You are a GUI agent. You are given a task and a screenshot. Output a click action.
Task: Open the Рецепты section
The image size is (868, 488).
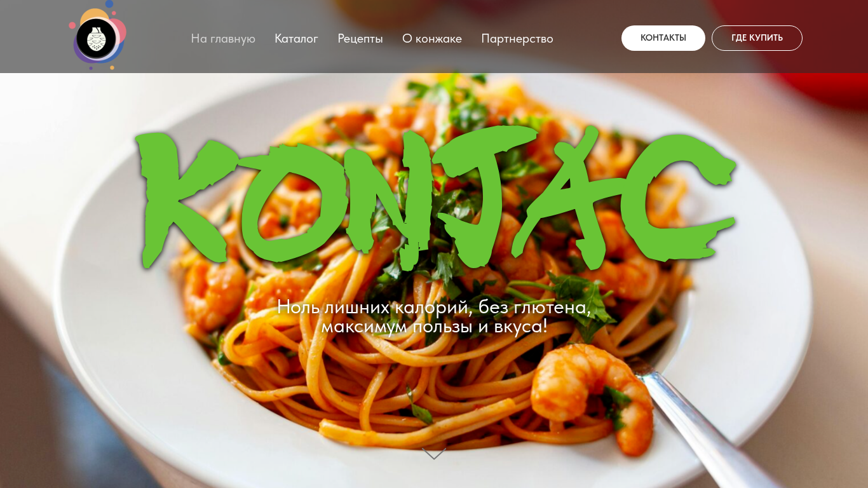click(360, 38)
